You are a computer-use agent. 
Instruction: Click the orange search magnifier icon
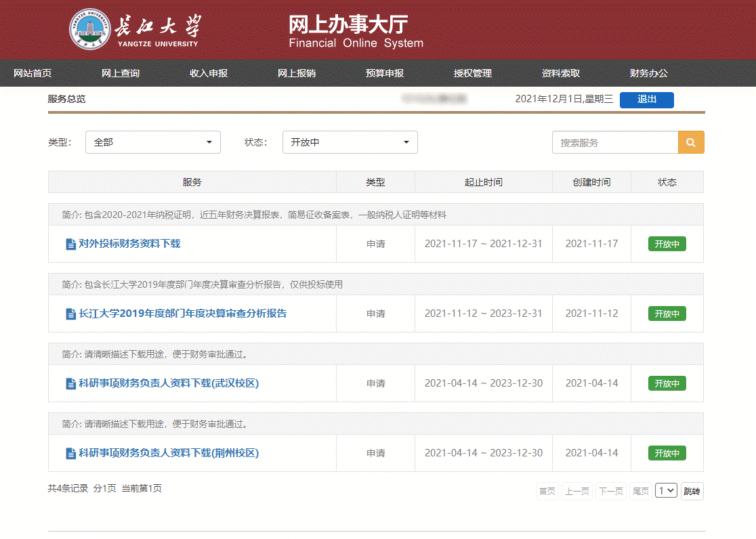tap(690, 142)
